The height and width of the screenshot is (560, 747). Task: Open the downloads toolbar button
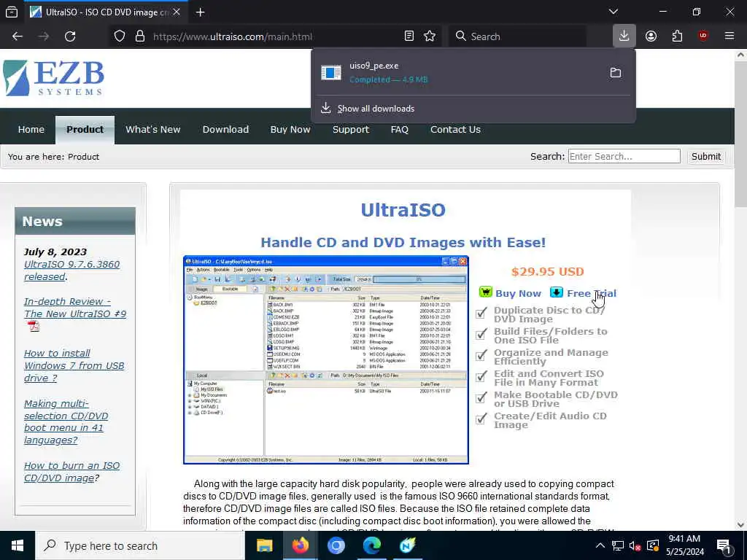tap(624, 36)
